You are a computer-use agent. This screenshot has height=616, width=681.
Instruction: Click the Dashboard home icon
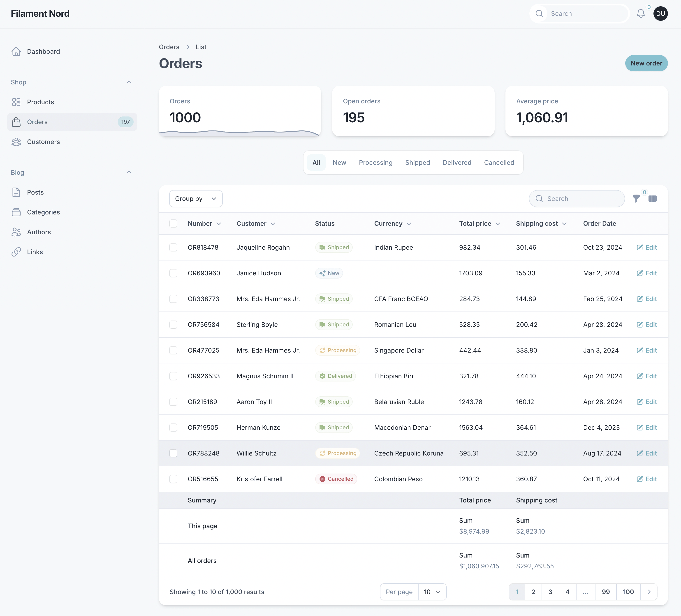tap(16, 51)
